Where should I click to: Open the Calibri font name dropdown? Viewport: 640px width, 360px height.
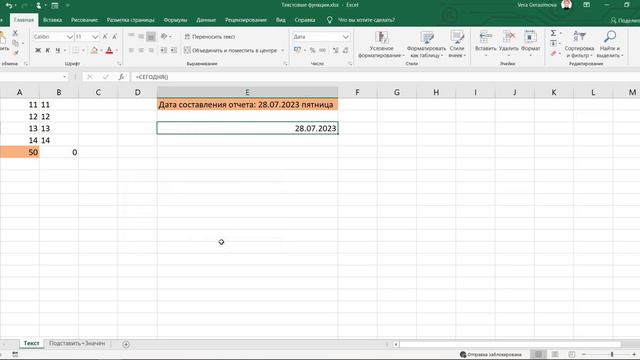(70, 37)
